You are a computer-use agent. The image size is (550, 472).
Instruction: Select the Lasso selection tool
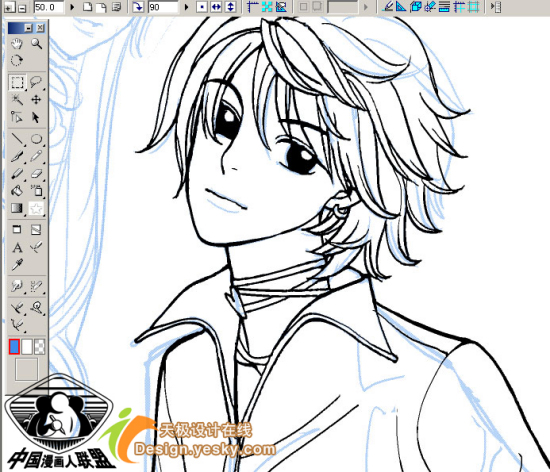point(36,82)
